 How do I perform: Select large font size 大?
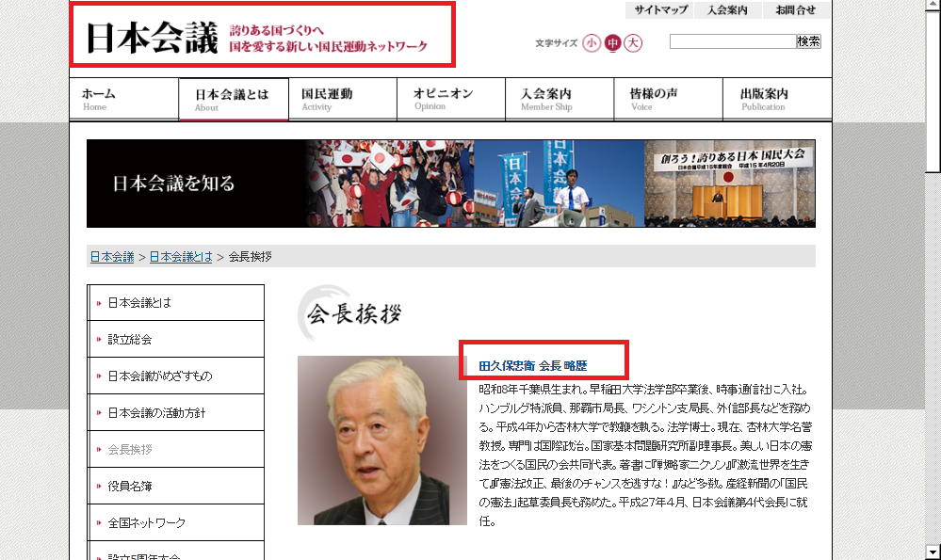click(633, 43)
